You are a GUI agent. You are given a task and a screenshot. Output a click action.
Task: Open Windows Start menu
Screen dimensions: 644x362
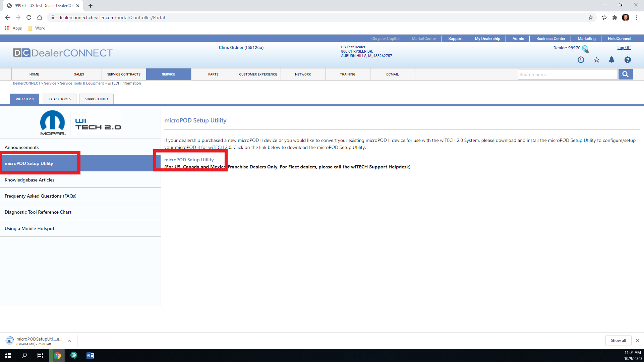(x=8, y=356)
